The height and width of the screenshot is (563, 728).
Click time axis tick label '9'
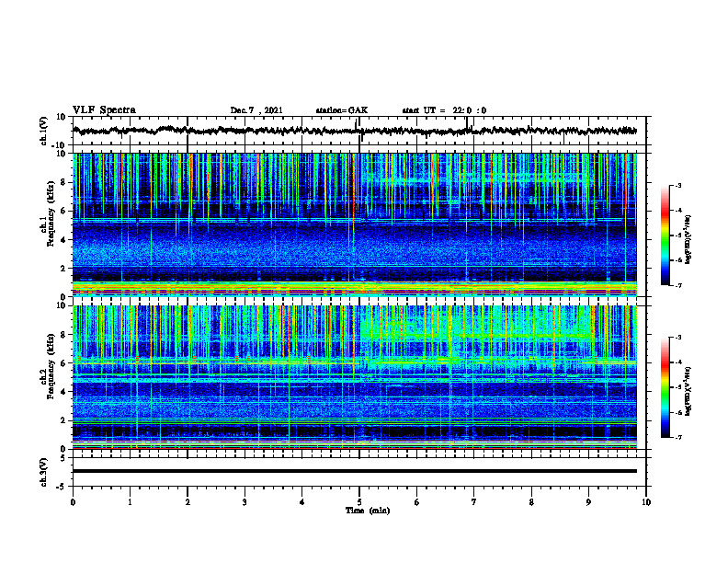pyautogui.click(x=588, y=502)
